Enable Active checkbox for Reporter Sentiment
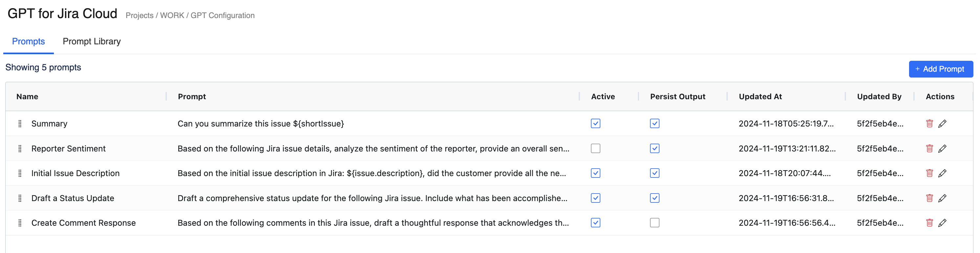This screenshot has height=253, width=980. pos(595,149)
